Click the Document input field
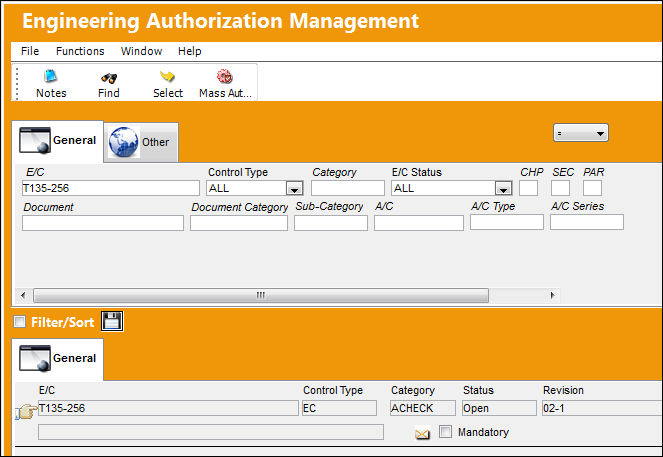The image size is (663, 457). coord(103,223)
